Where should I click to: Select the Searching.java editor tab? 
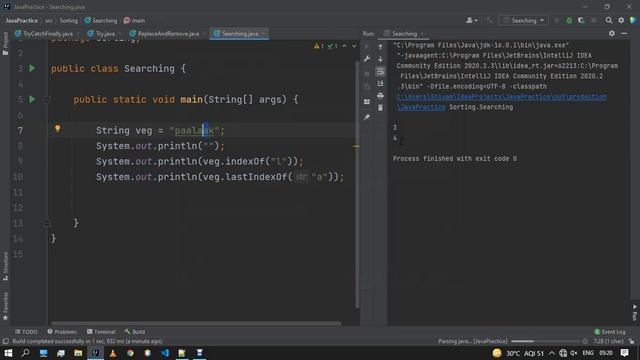[x=240, y=33]
